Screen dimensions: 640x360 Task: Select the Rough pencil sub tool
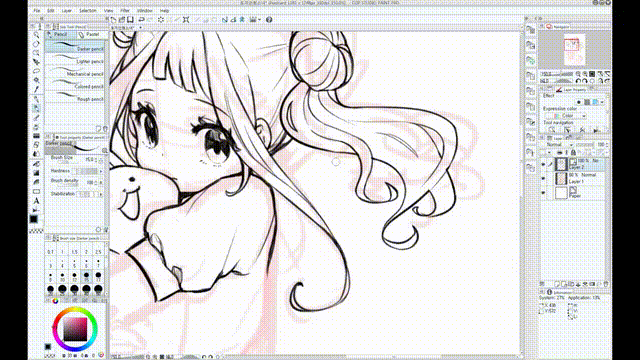click(x=74, y=98)
